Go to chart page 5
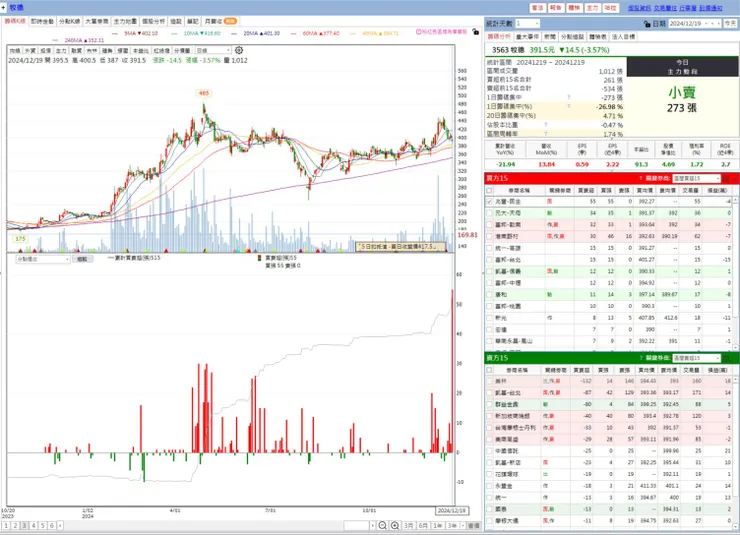The width and height of the screenshot is (740, 535). tap(42, 525)
